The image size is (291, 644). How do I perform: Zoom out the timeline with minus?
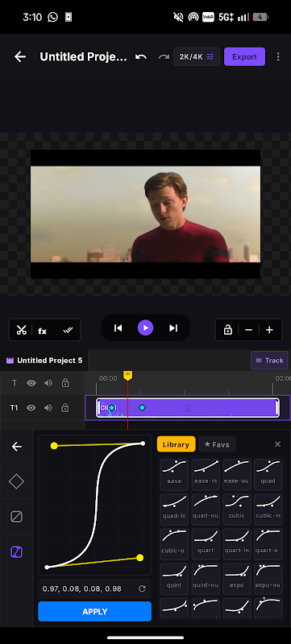pyautogui.click(x=248, y=330)
